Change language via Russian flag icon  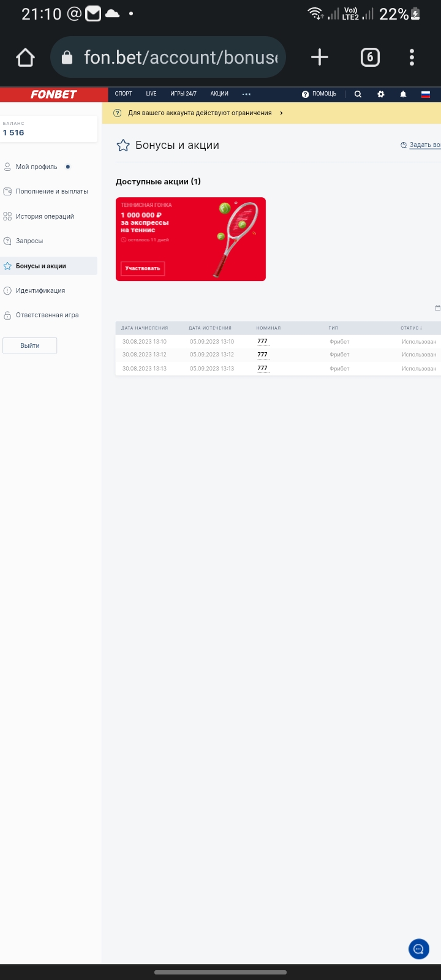pyautogui.click(x=426, y=94)
